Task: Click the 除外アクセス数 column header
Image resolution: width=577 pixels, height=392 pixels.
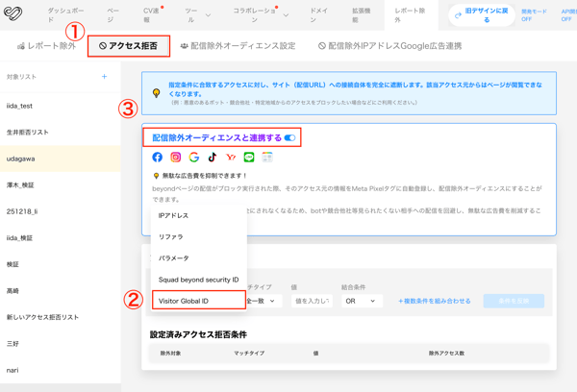Action: [446, 353]
